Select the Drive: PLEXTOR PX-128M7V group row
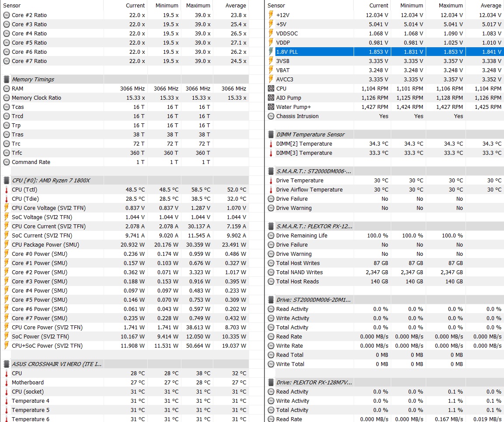 (385, 383)
